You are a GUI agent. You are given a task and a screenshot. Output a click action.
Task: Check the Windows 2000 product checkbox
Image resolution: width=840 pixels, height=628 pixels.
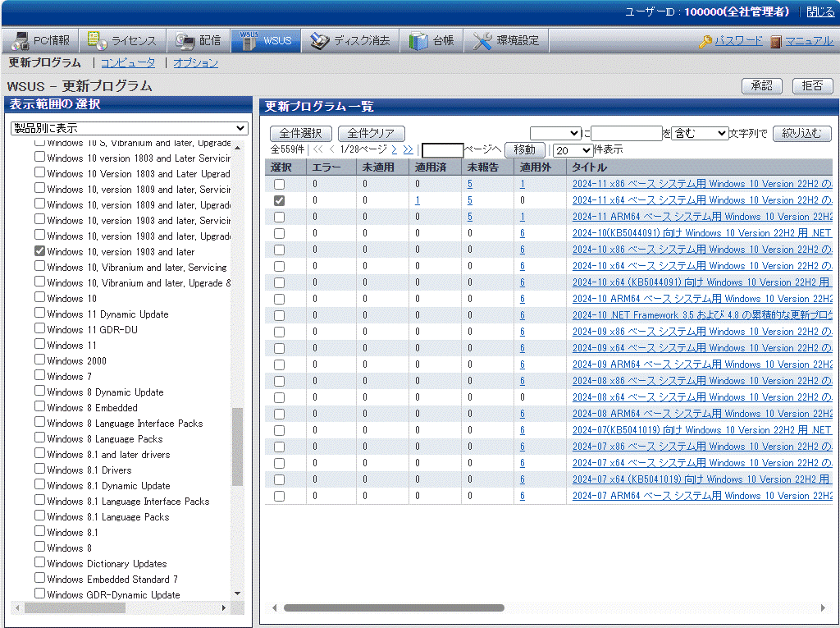(39, 360)
